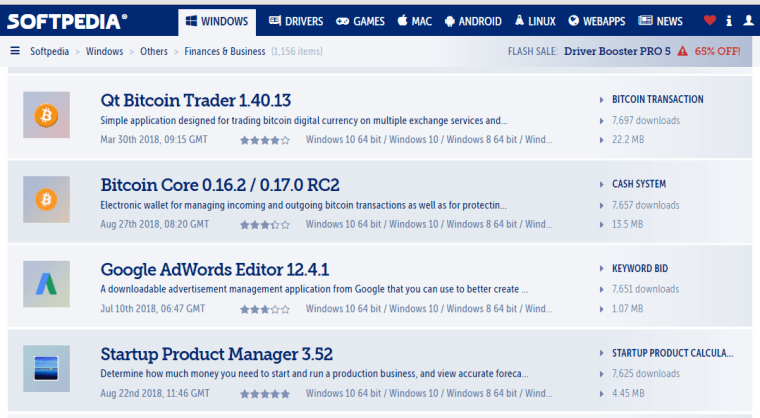Screen dimensions: 760x418
Task: Click the 7,625 downloads text
Action: pos(646,373)
